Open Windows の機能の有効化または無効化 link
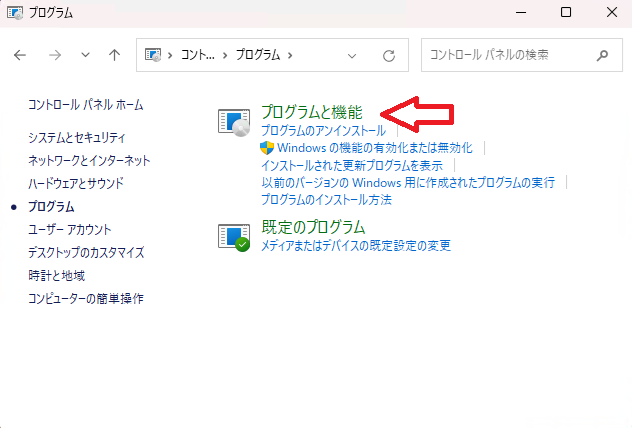 click(x=374, y=148)
